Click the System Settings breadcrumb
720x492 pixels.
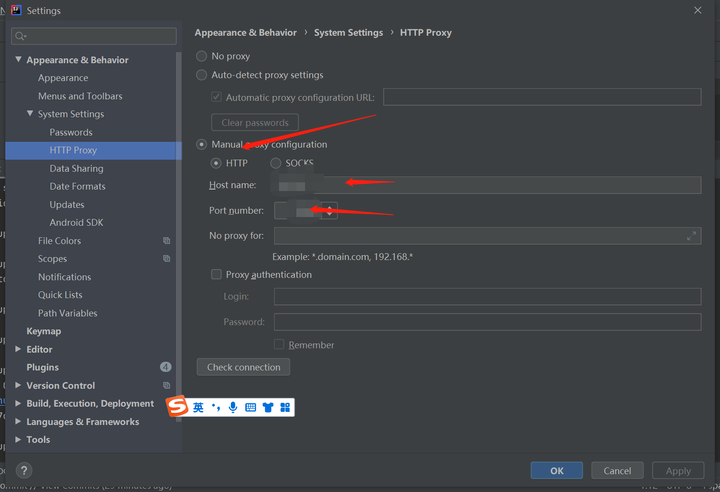click(349, 33)
